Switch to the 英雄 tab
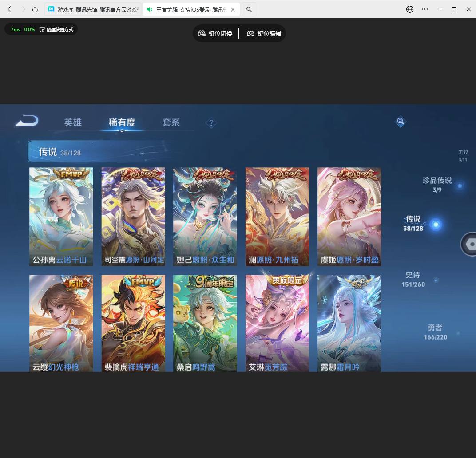Image resolution: width=476 pixels, height=458 pixels. pyautogui.click(x=73, y=122)
